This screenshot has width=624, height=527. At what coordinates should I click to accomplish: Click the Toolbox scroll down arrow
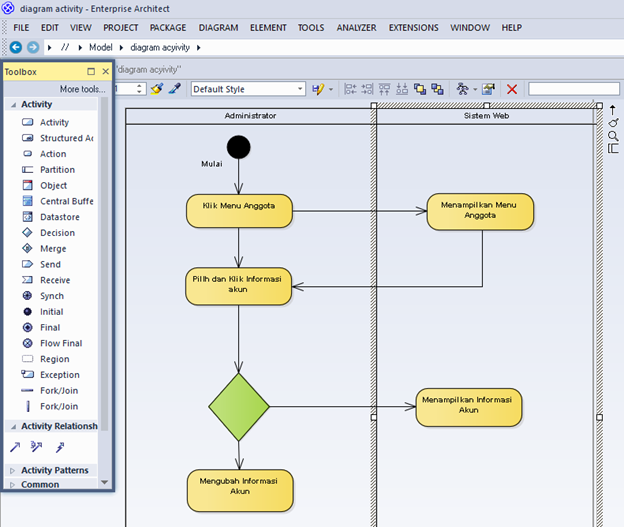point(105,482)
